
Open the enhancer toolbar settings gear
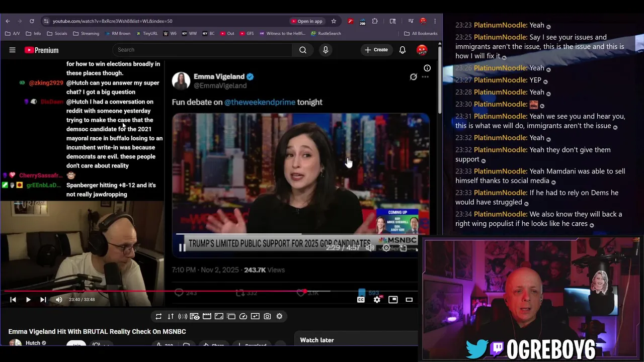pos(279,316)
